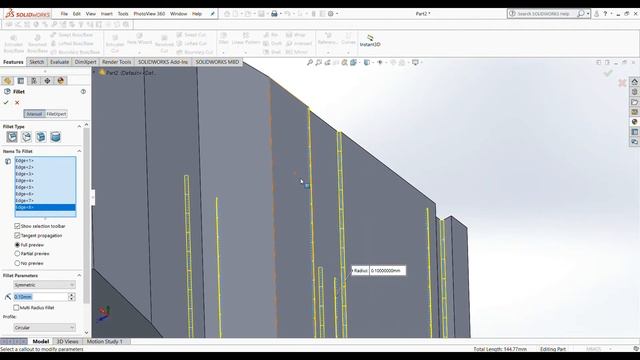Image resolution: width=640 pixels, height=360 pixels.
Task: Cancel the fillet with red X in panel
Action: (x=17, y=102)
